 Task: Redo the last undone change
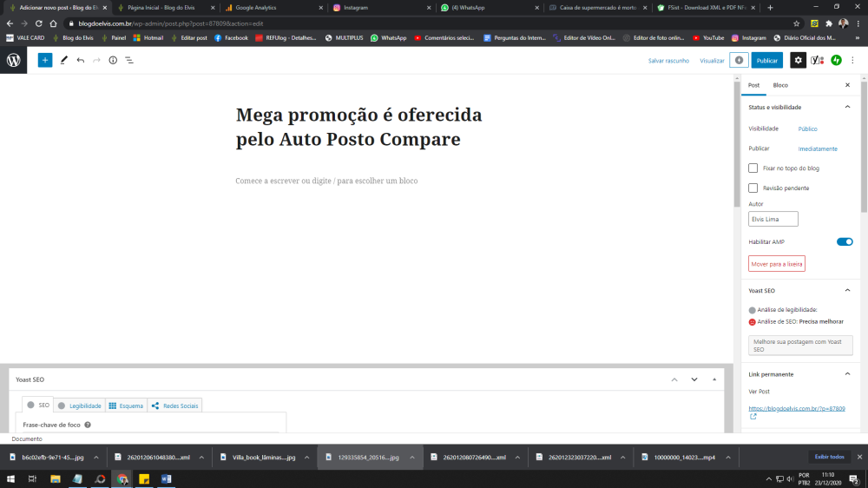pyautogui.click(x=96, y=61)
